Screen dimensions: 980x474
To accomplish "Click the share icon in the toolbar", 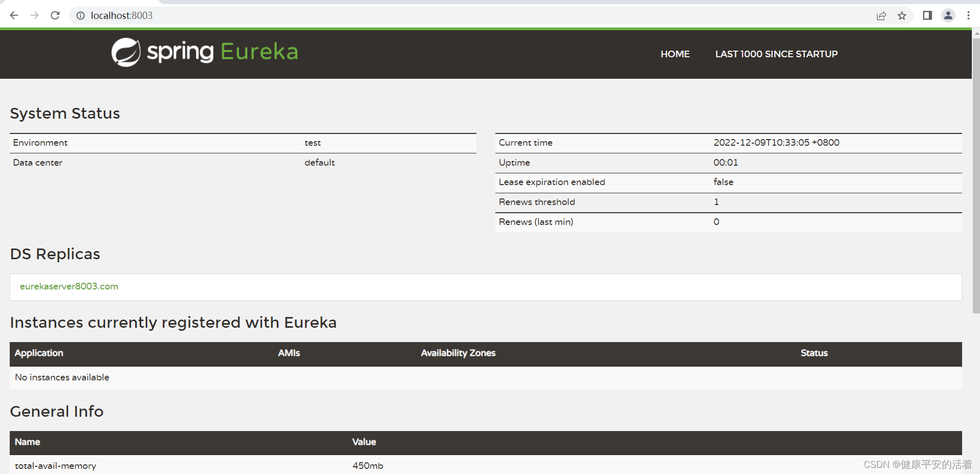I will click(881, 16).
